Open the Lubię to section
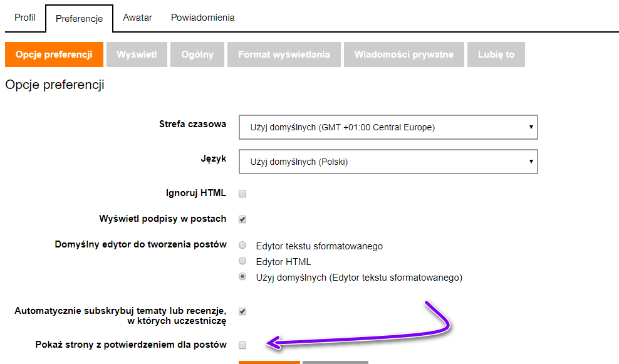Image resolution: width=619 pixels, height=364 pixels. tap(496, 55)
